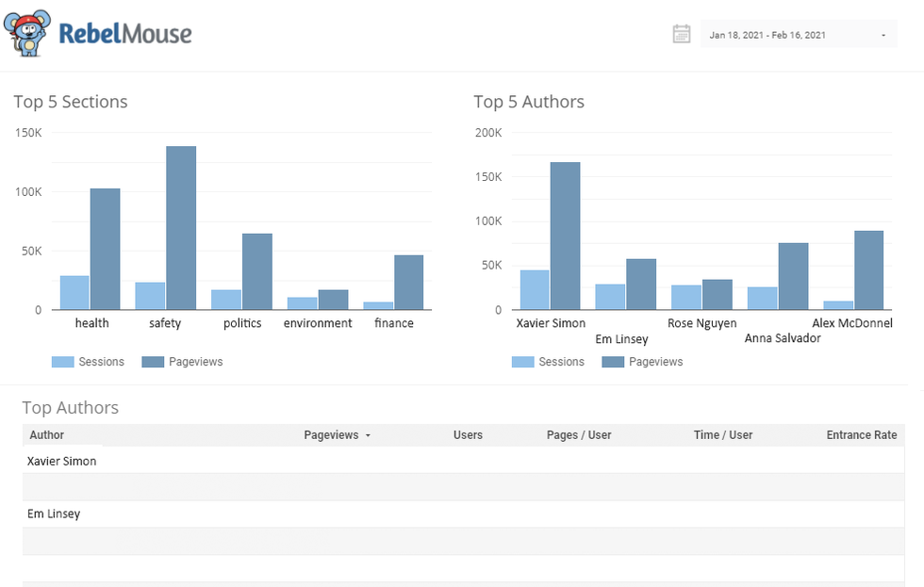Click the health section Sessions bar

coord(74,293)
